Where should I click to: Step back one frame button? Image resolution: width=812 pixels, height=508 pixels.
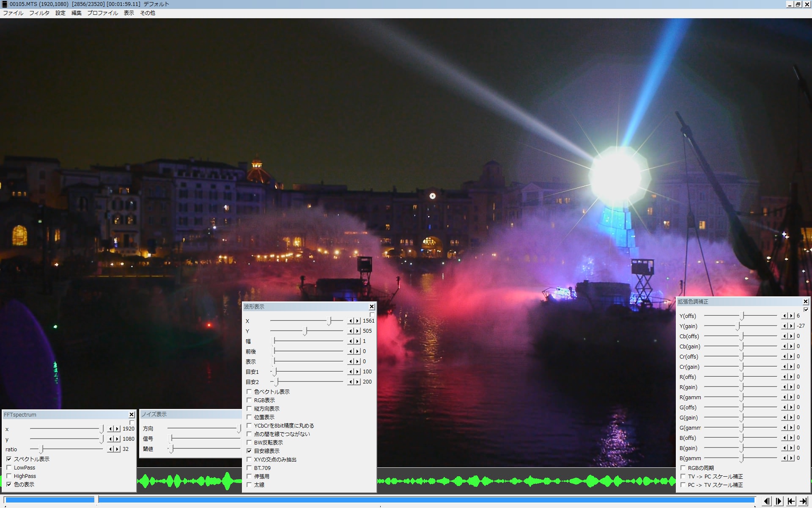766,501
